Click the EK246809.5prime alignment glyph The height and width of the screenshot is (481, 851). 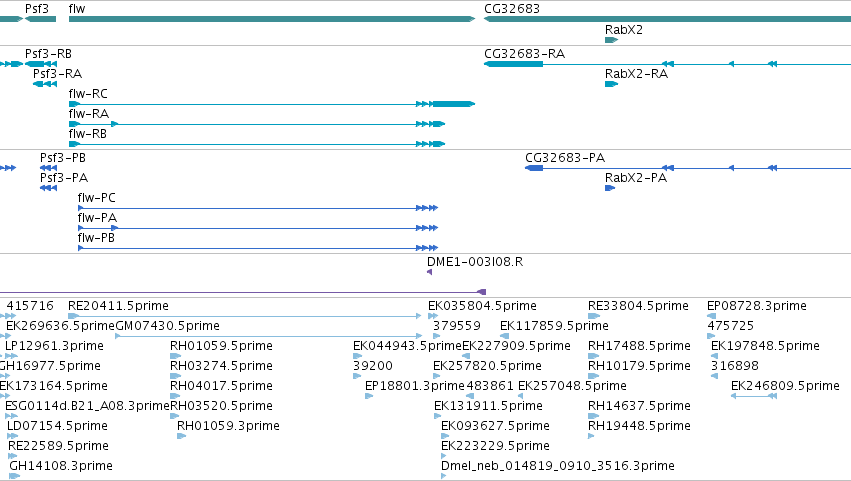click(754, 396)
